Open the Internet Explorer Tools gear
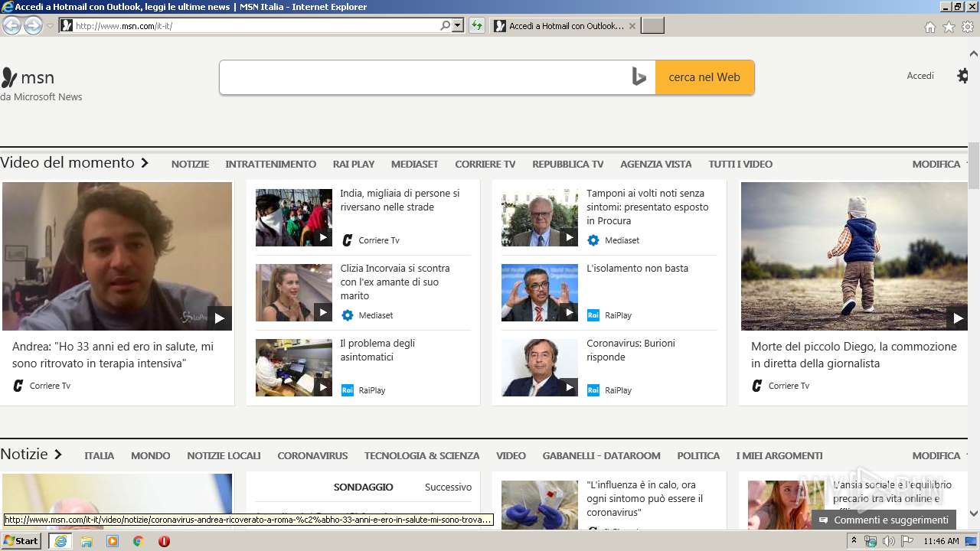 [968, 27]
